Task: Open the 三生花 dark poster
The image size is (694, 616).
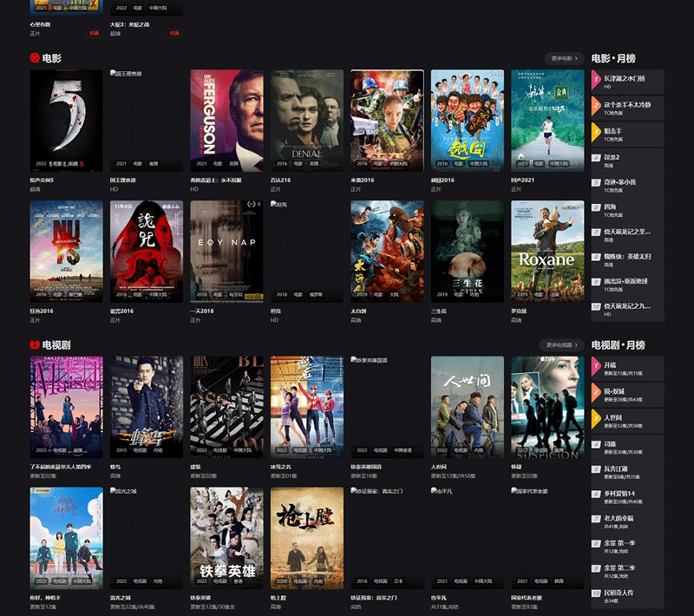Action: pos(468,252)
